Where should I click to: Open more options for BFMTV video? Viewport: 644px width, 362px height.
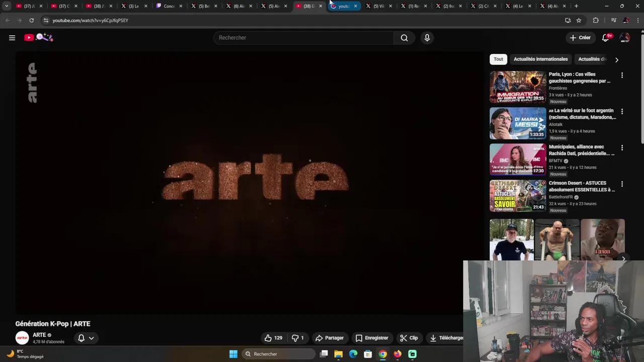click(x=622, y=148)
